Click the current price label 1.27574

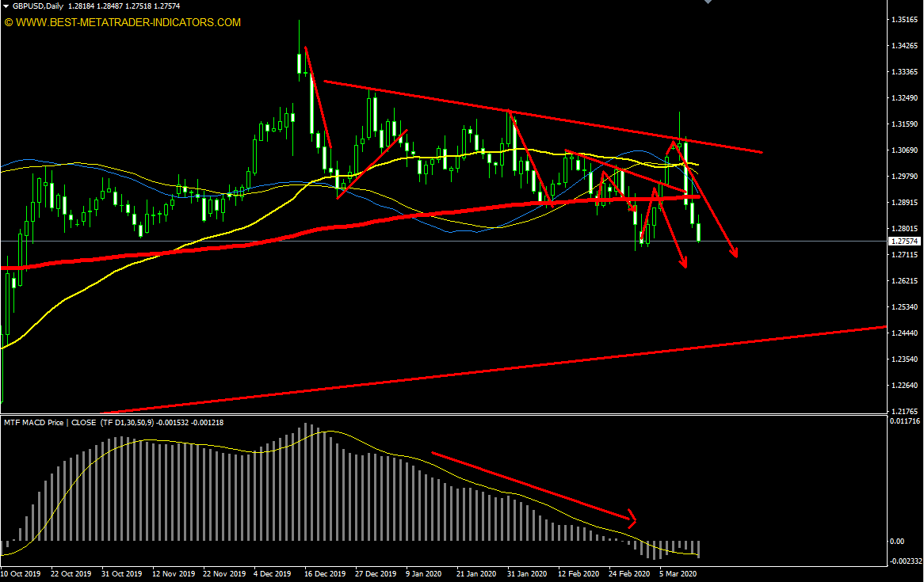pyautogui.click(x=904, y=241)
